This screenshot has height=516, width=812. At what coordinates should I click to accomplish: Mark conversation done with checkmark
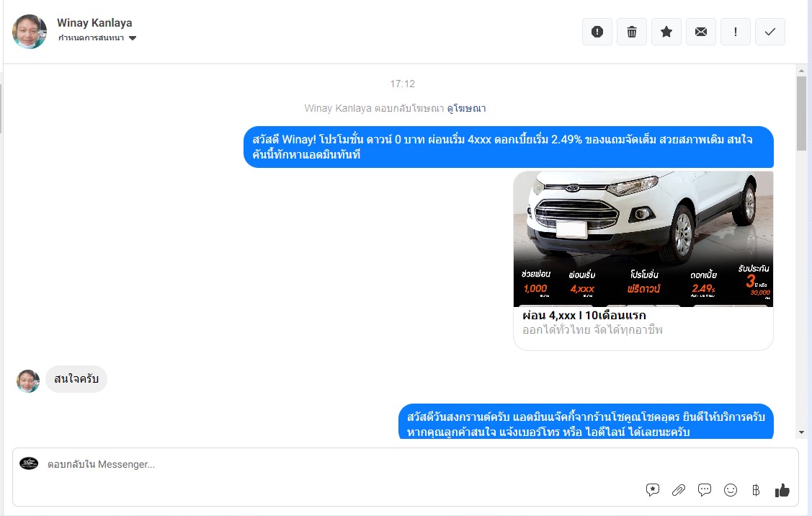(x=770, y=32)
